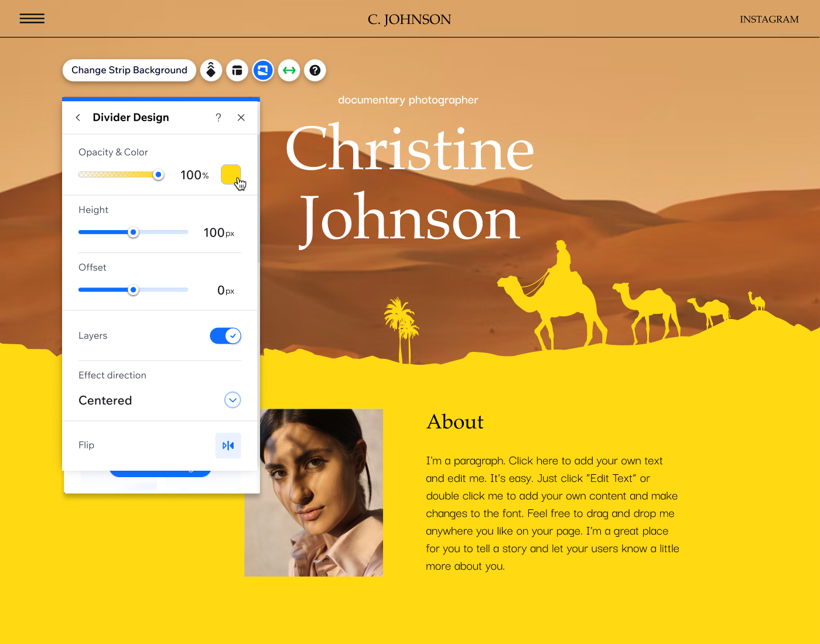The image size is (820, 644).
Task: Open Divider Design panel help question mark
Action: coord(218,118)
